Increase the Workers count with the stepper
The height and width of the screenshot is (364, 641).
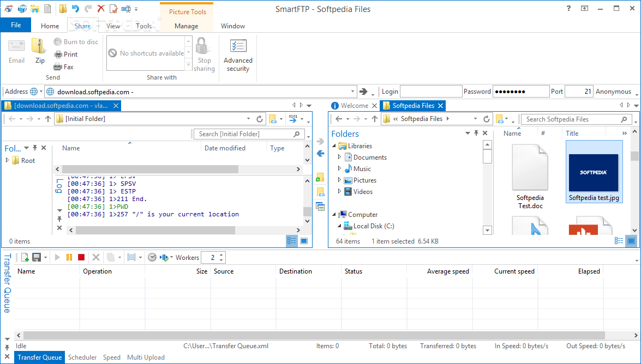221,255
